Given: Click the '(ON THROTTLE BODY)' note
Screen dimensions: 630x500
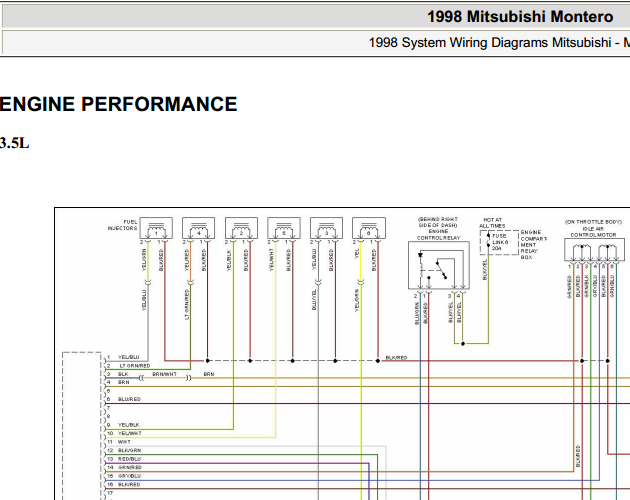Looking at the screenshot, I should pyautogui.click(x=593, y=222).
